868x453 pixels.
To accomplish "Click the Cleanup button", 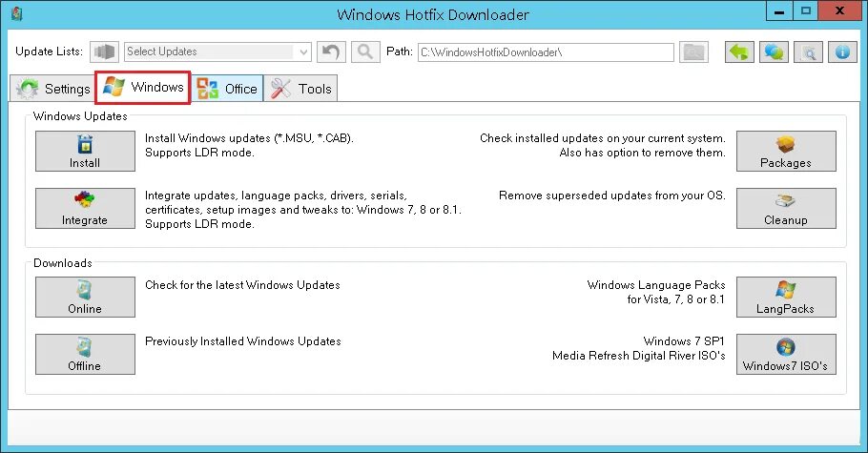I will point(786,208).
